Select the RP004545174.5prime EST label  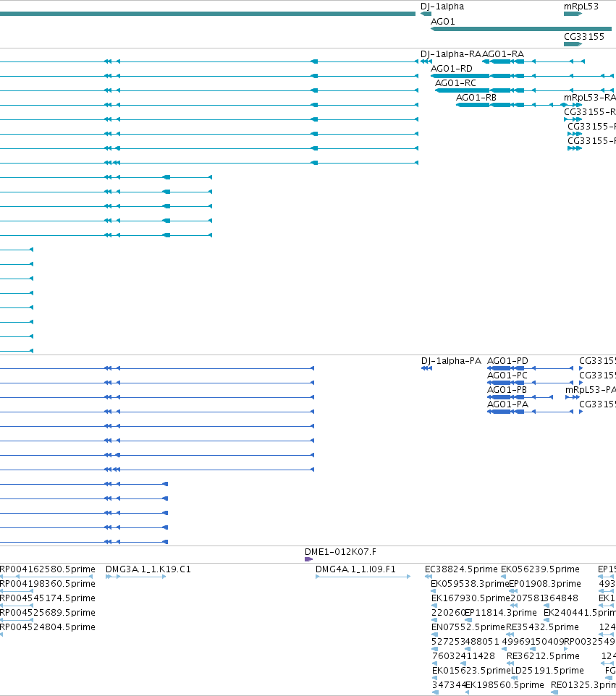(x=48, y=598)
